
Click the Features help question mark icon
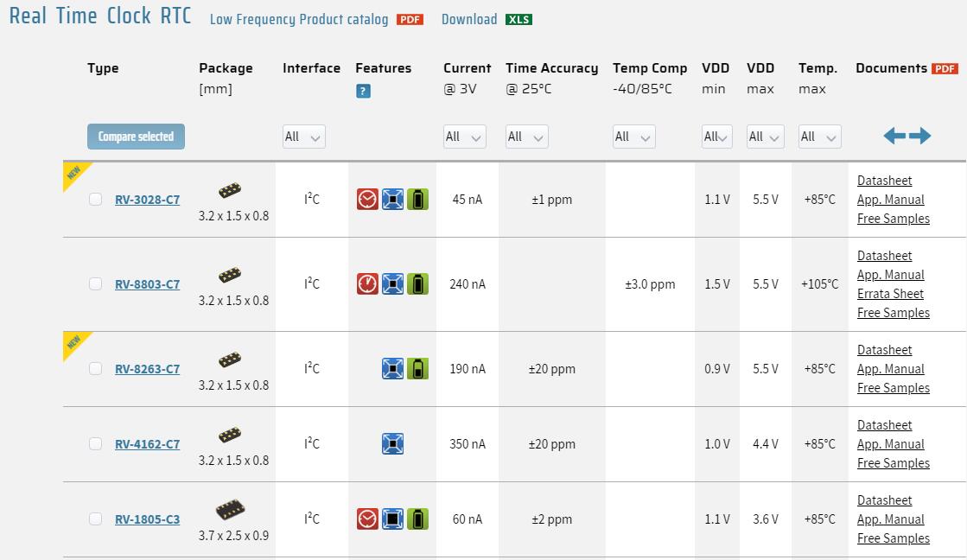[363, 91]
